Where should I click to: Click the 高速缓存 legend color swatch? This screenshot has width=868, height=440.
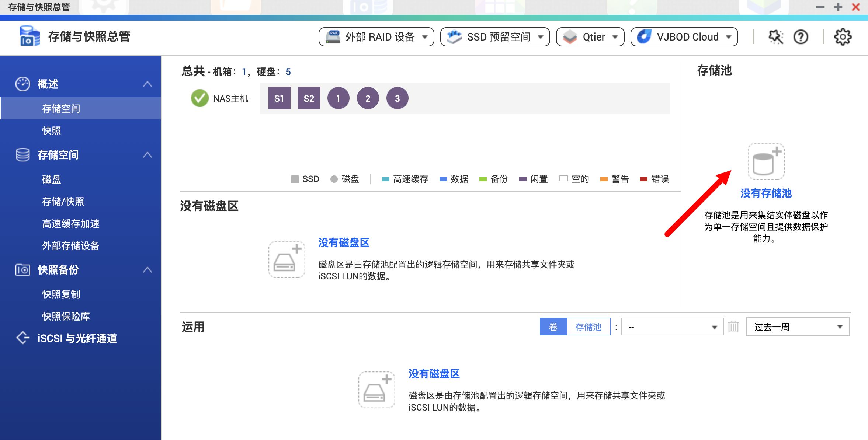(385, 179)
